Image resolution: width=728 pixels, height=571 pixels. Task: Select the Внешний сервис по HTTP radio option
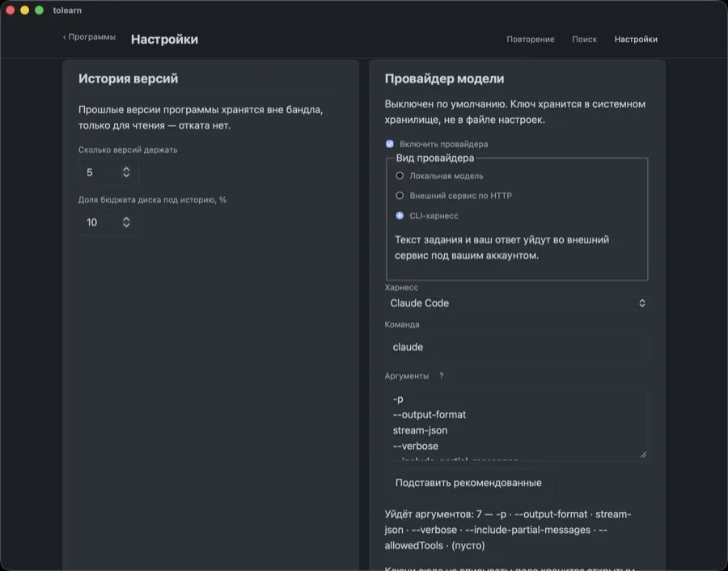click(x=400, y=196)
